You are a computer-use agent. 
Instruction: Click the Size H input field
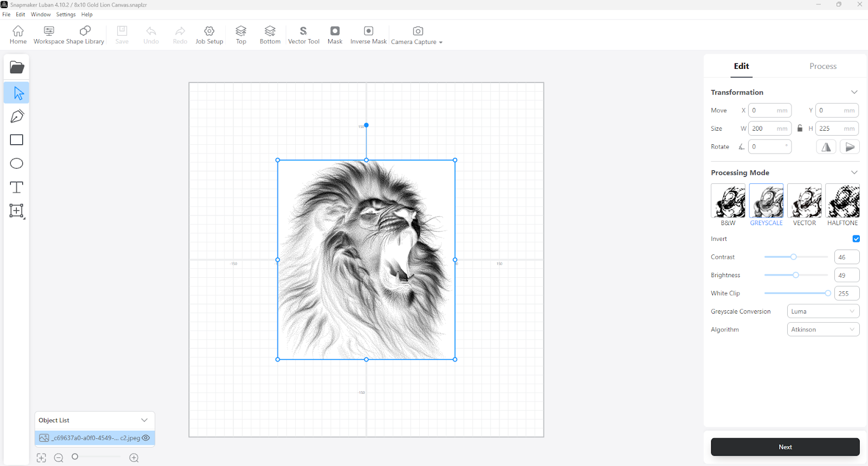click(x=837, y=129)
